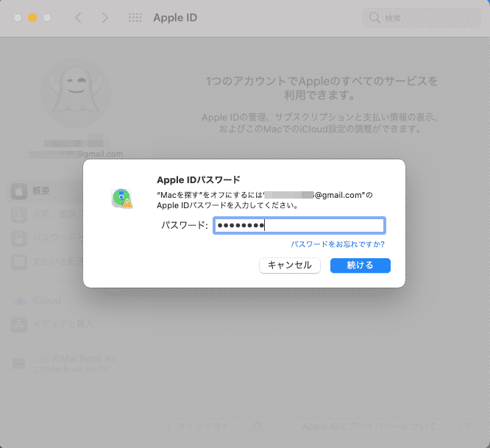Show all preferences grid icon
490x448 pixels.
click(x=135, y=18)
